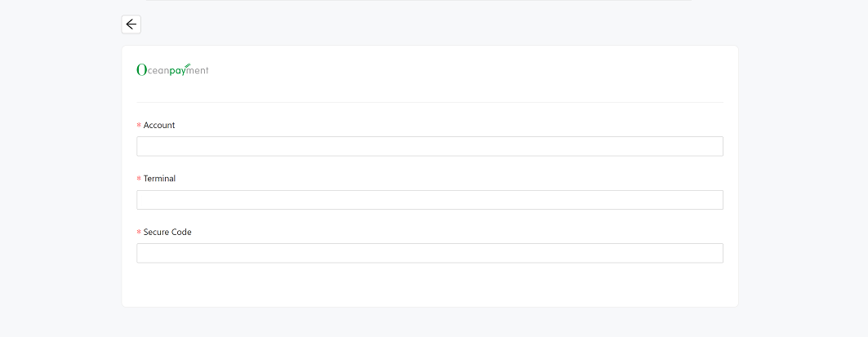
Task: Click the Account field label
Action: coord(159,126)
